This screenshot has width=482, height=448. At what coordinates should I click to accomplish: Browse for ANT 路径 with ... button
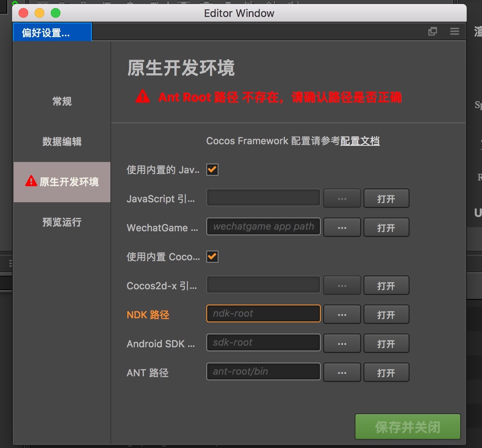coord(342,372)
